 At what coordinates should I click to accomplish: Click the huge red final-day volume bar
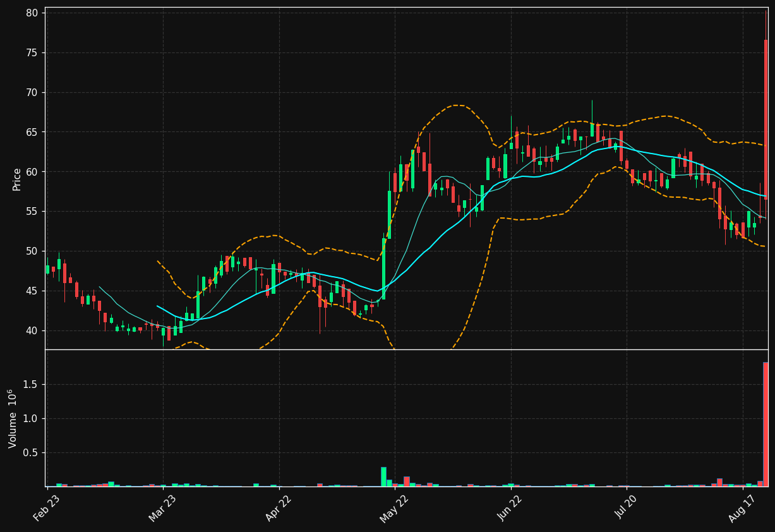pos(766,424)
